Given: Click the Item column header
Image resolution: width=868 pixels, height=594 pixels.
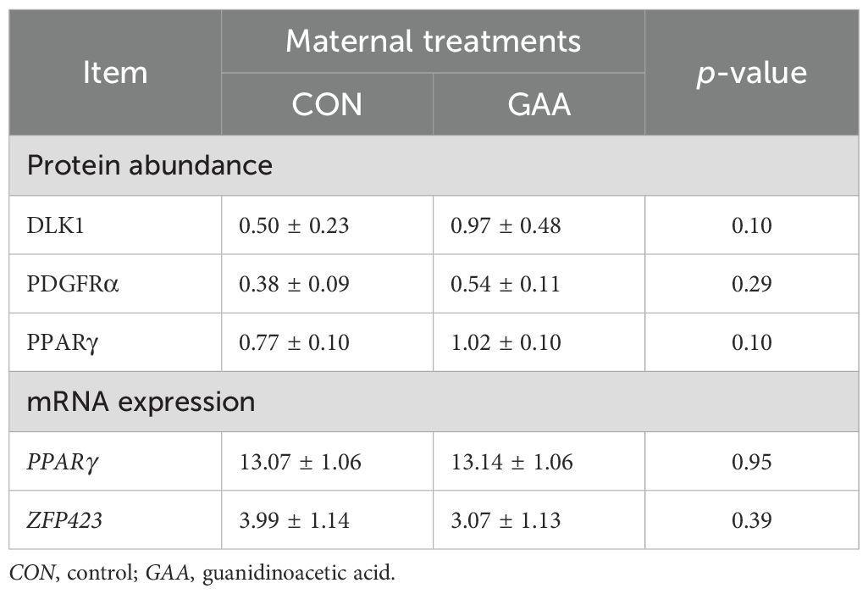Looking at the screenshot, I should click(115, 72).
